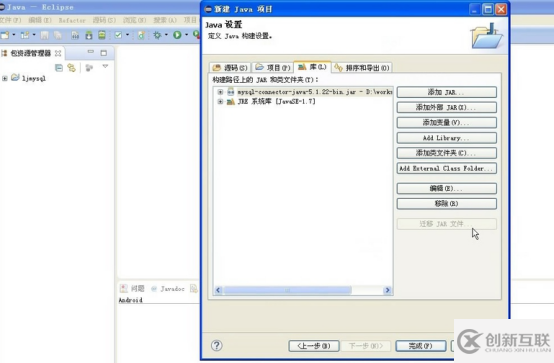Expand the mysql-connector-java jar entry
The width and height of the screenshot is (554, 363).
tap(220, 92)
